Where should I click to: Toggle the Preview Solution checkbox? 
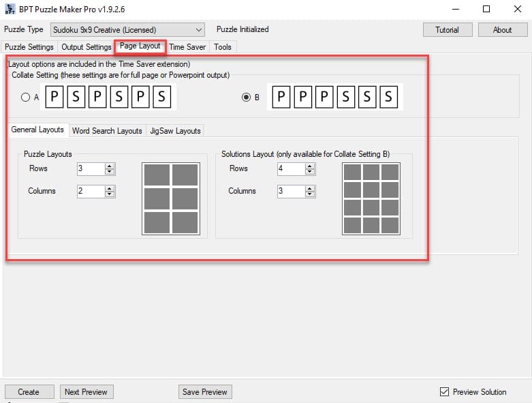click(445, 392)
